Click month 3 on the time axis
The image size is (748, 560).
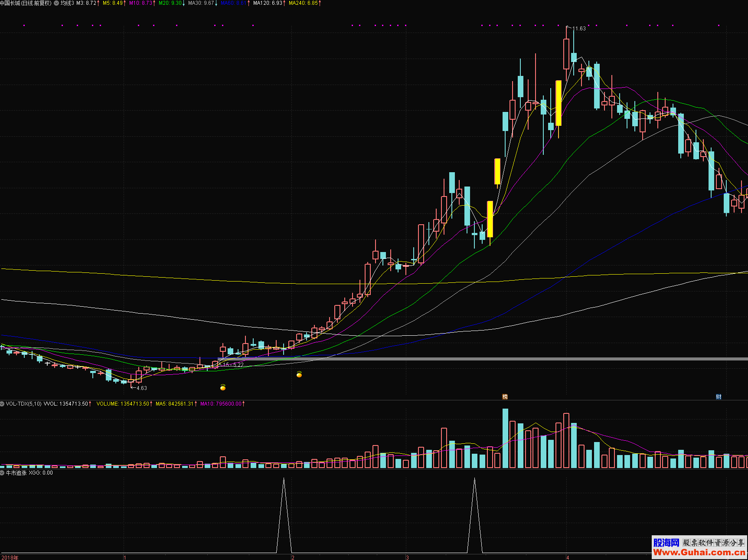[x=407, y=557]
